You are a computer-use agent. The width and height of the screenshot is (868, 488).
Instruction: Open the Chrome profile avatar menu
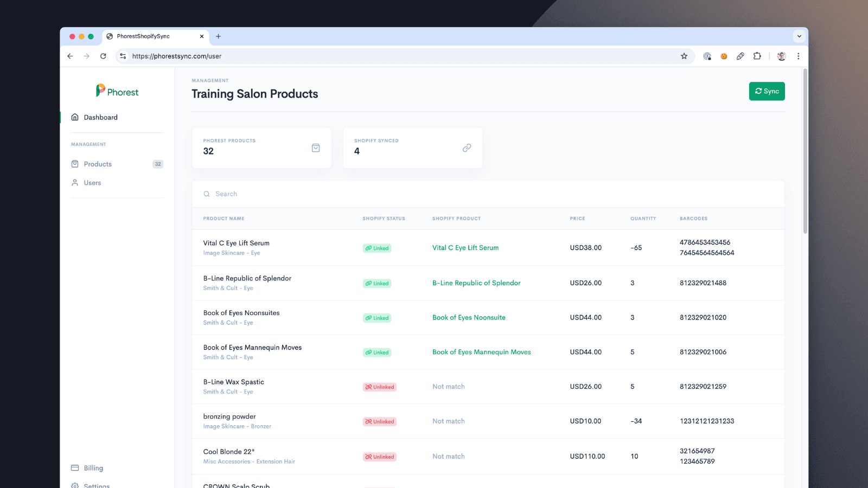(781, 56)
